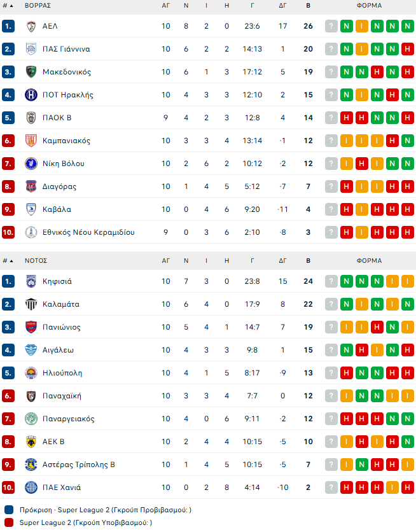
Task: Select the Καλαμάτα club crest icon
Action: (x=31, y=304)
